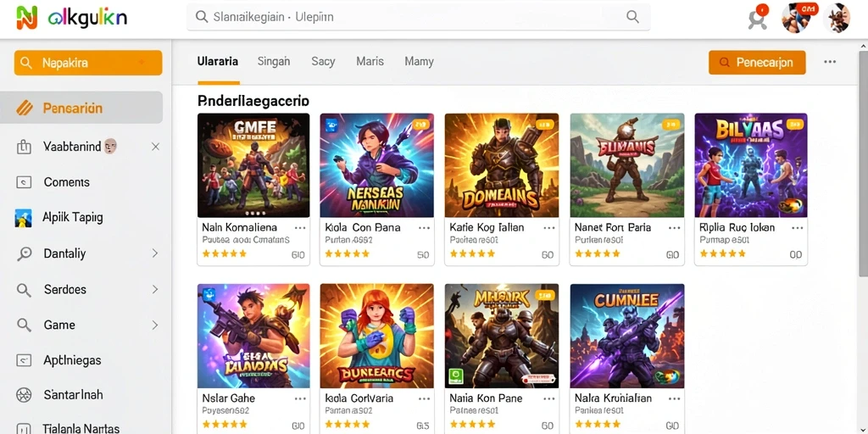The width and height of the screenshot is (868, 434).
Task: Click the orange Penecarjon button
Action: [757, 63]
